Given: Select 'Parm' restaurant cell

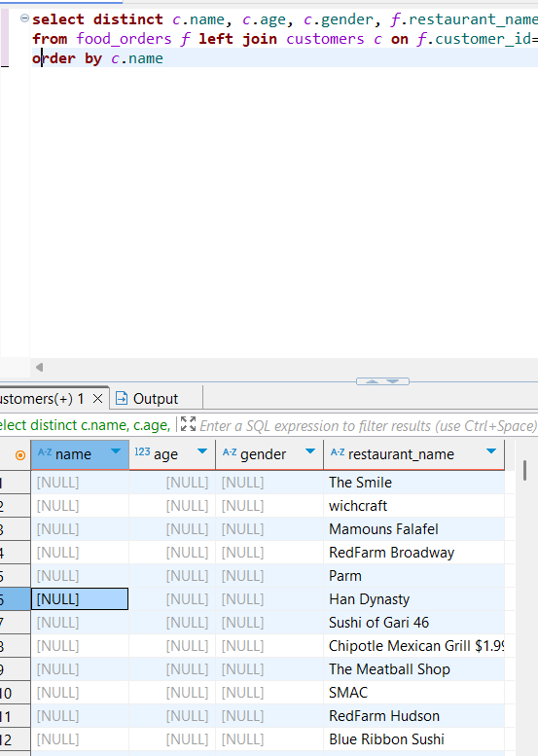Looking at the screenshot, I should tap(414, 576).
